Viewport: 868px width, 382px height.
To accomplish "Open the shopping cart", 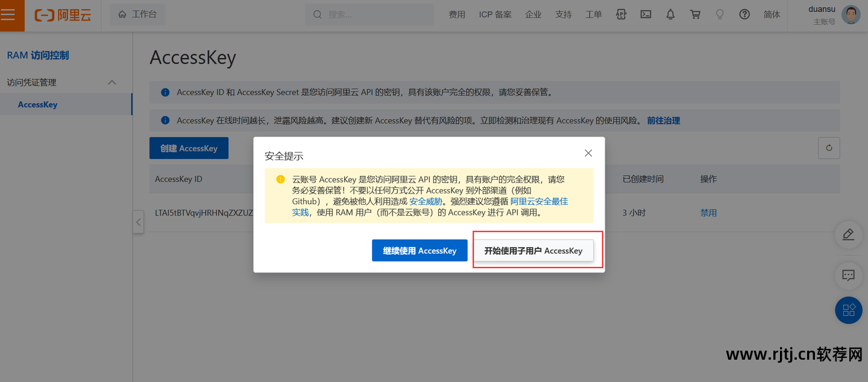I will tap(695, 14).
